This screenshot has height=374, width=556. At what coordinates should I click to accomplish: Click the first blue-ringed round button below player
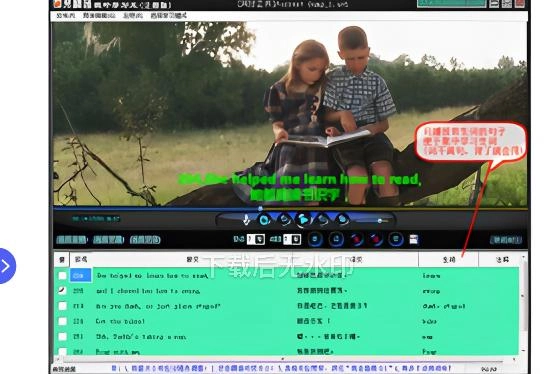tap(315, 239)
